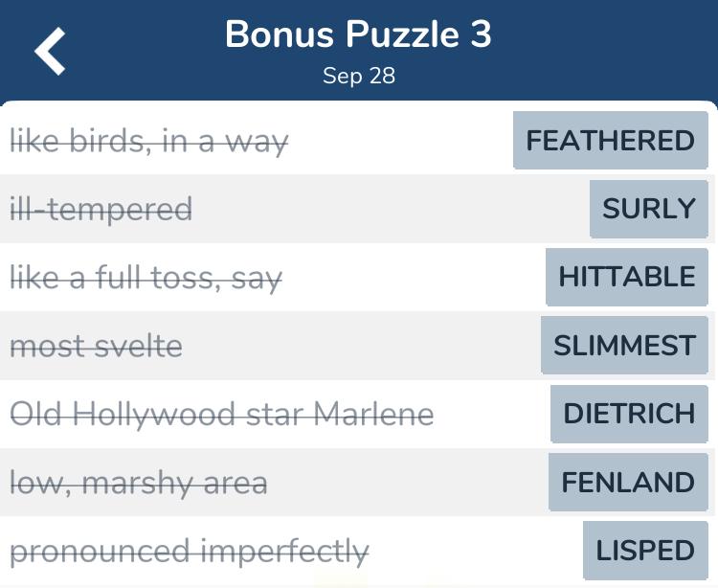The height and width of the screenshot is (588, 718).
Task: Click the SLIMMEST clue row background
Action: tap(357, 346)
